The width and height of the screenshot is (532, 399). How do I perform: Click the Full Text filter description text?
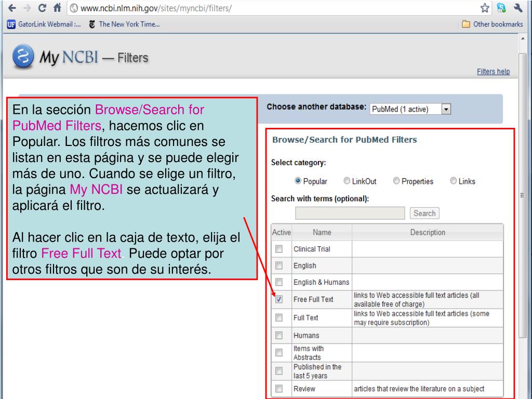421,318
